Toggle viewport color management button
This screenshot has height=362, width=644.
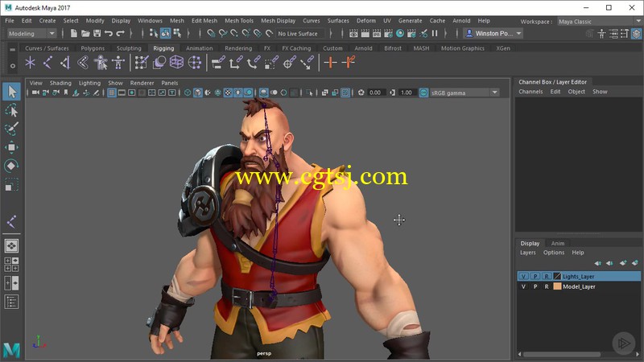pyautogui.click(x=423, y=93)
